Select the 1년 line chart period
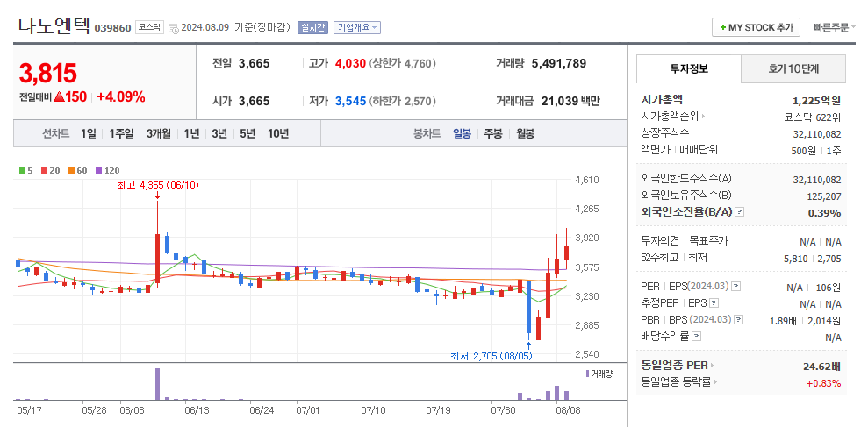Image resolution: width=868 pixels, height=427 pixels. click(x=191, y=133)
